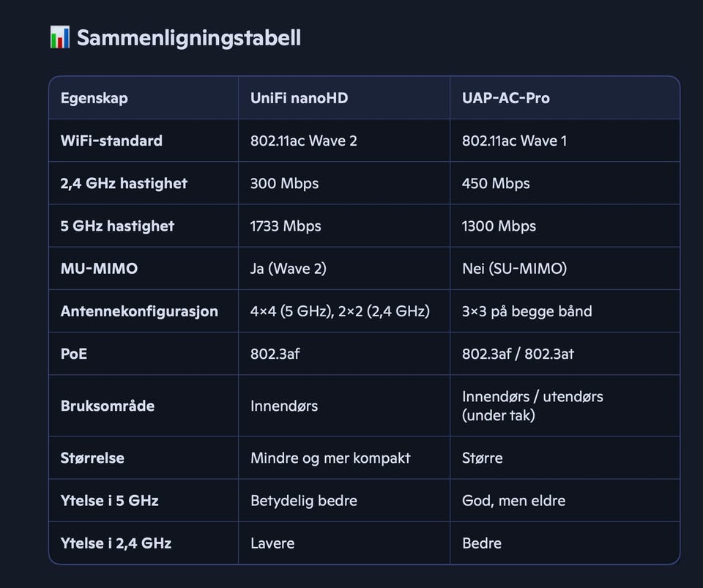Screen dimensions: 703x588
Task: Click the bar chart icon beside Sammenligningstabell
Action: pos(59,37)
